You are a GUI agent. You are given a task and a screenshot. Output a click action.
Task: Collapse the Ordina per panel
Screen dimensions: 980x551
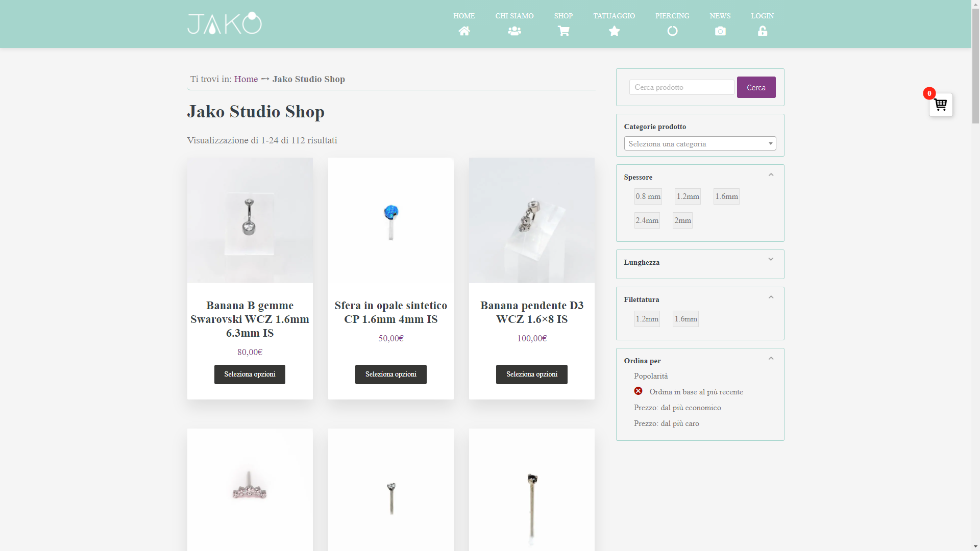click(x=771, y=358)
